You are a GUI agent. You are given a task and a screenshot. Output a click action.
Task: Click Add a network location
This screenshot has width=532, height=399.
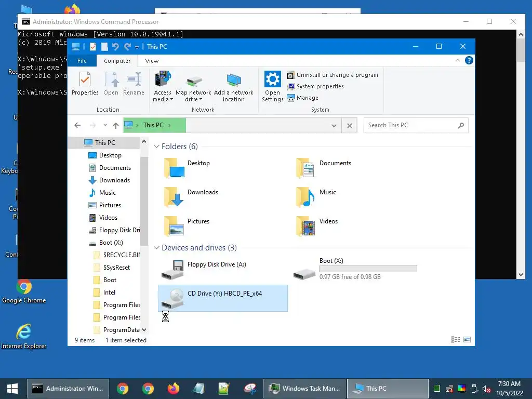coord(233,87)
